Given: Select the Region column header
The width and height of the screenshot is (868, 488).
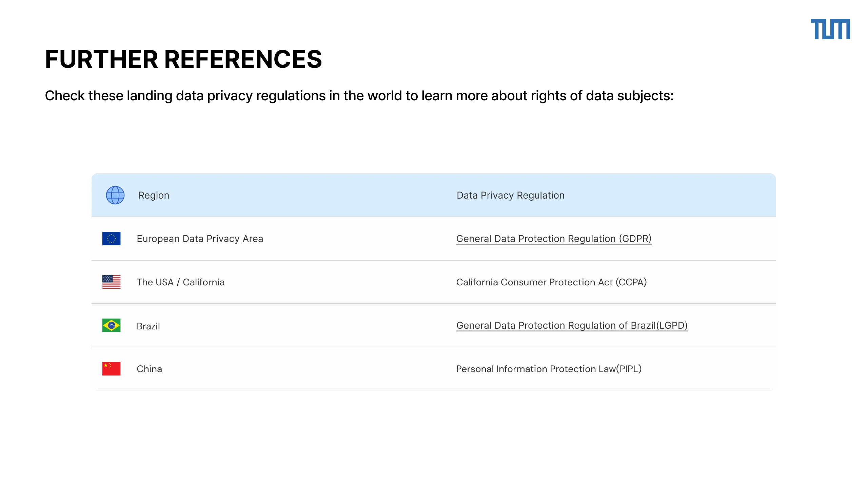Looking at the screenshot, I should tap(154, 196).
